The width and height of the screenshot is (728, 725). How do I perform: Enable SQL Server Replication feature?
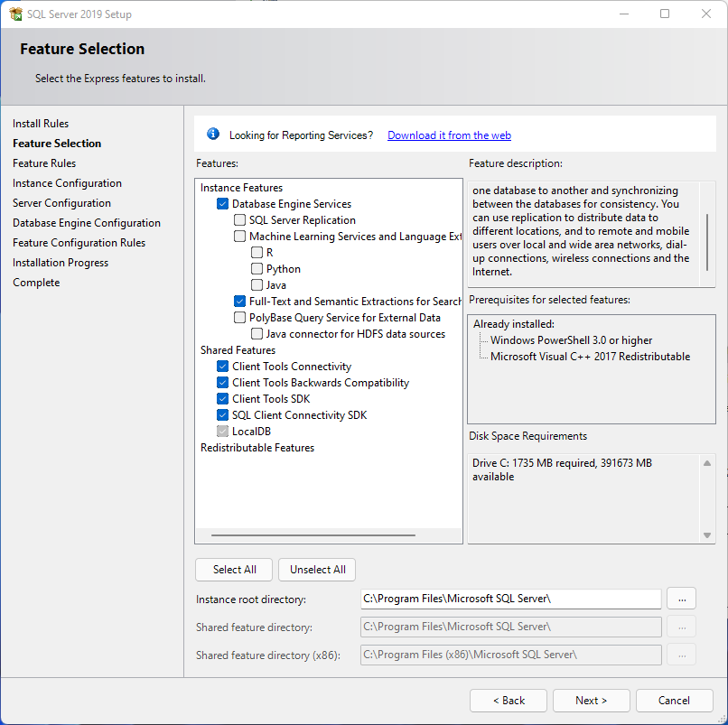[239, 220]
